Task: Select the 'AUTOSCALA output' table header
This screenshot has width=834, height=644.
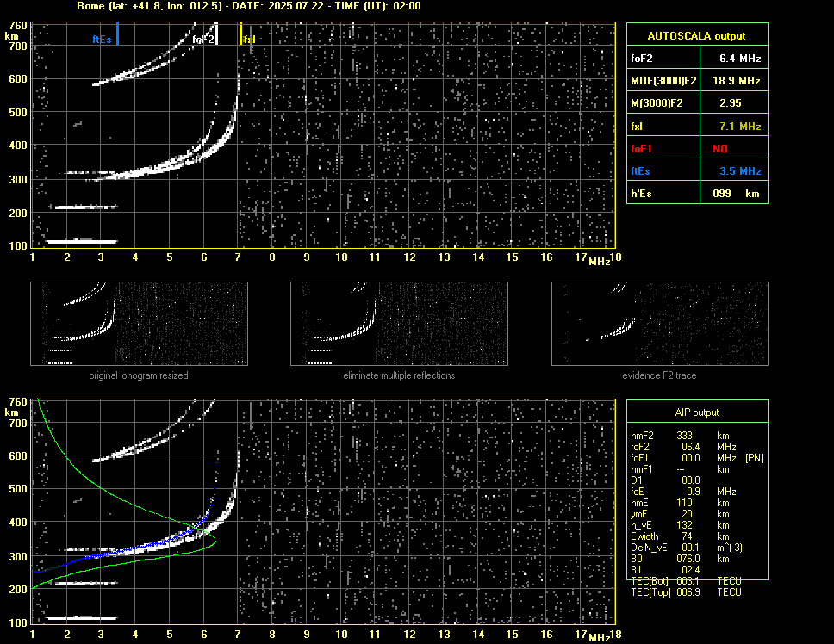Action: pos(697,35)
